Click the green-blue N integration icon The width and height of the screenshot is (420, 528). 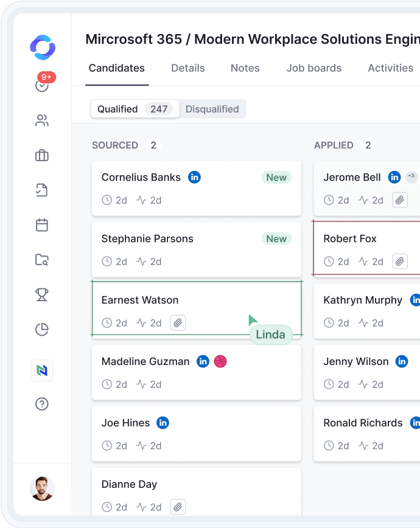42,370
